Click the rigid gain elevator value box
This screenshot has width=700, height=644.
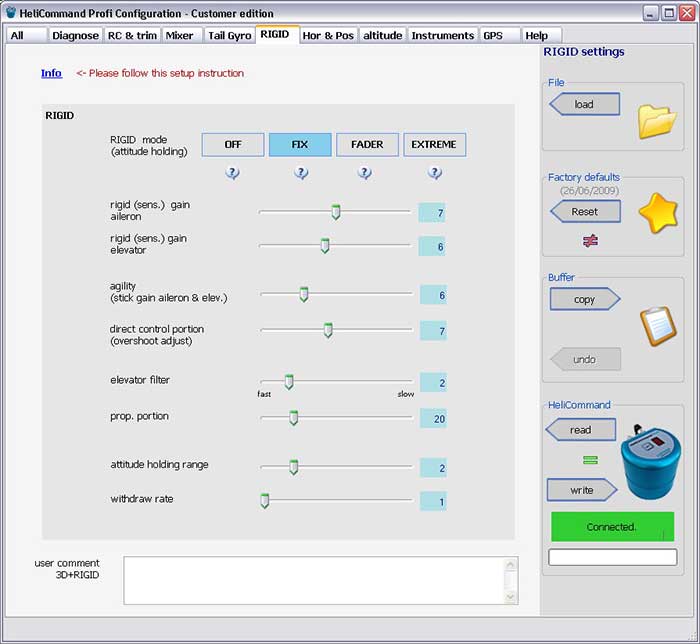coord(432,246)
